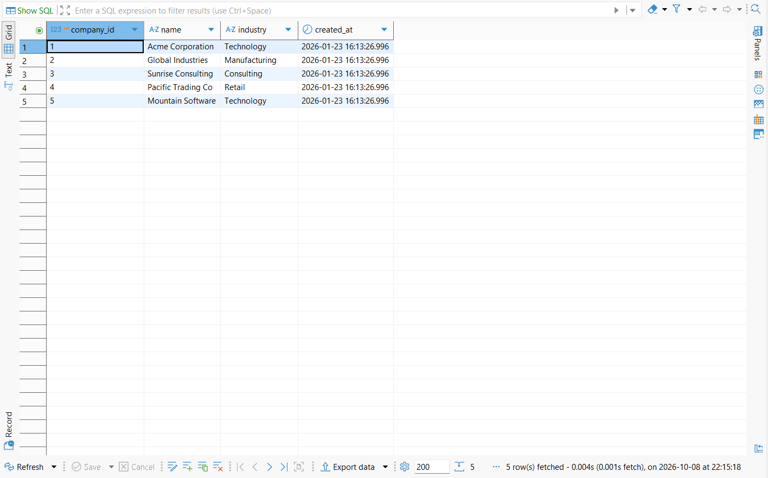
Task: Open the orange table calc panel icon
Action: (x=758, y=120)
